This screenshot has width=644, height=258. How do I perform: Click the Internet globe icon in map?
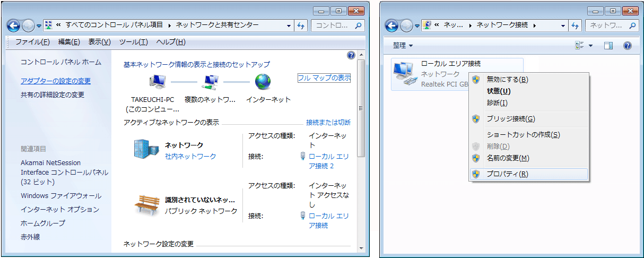263,82
